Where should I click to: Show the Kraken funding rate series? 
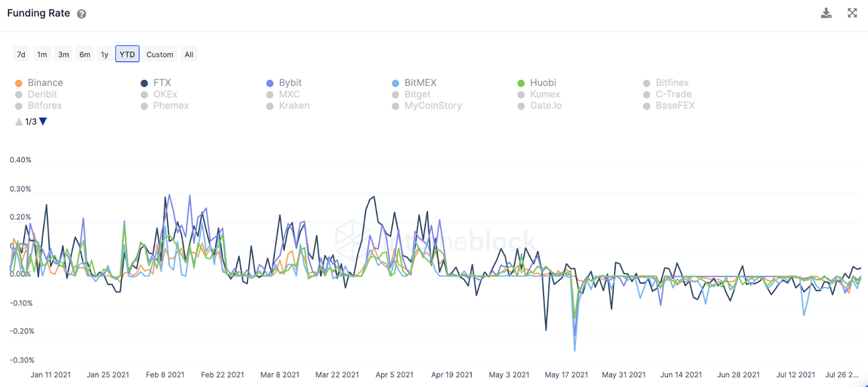(294, 106)
